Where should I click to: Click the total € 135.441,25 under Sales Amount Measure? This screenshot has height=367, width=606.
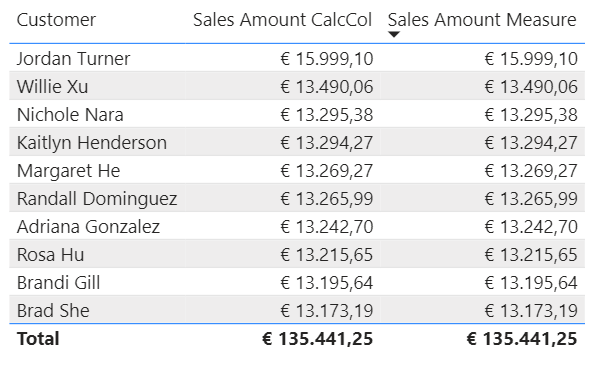[x=522, y=339]
